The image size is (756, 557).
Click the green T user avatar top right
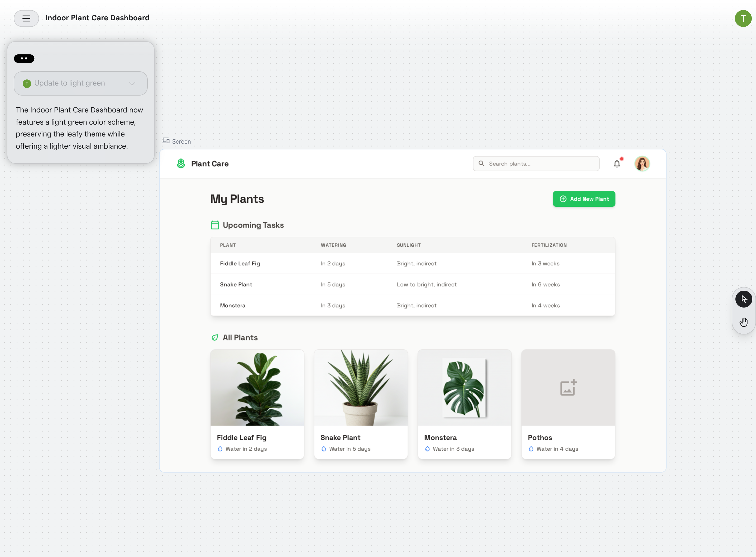click(x=743, y=18)
